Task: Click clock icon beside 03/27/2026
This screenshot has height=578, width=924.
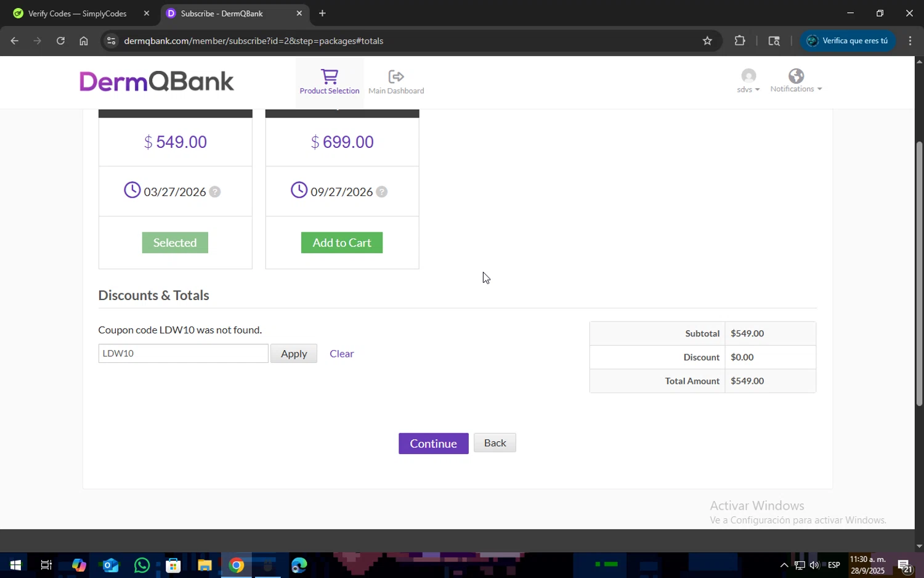Action: [132, 190]
